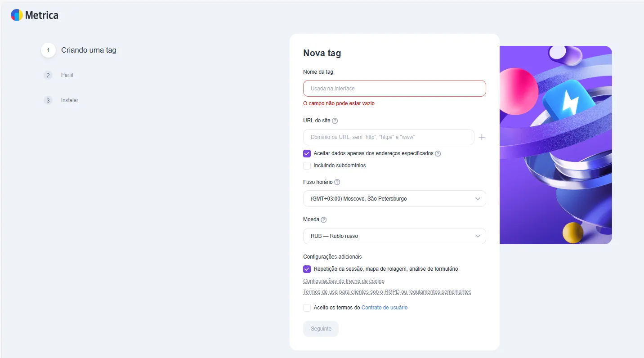Disable Repetição da sessão checkbox
This screenshot has height=358, width=644.
[x=307, y=269]
